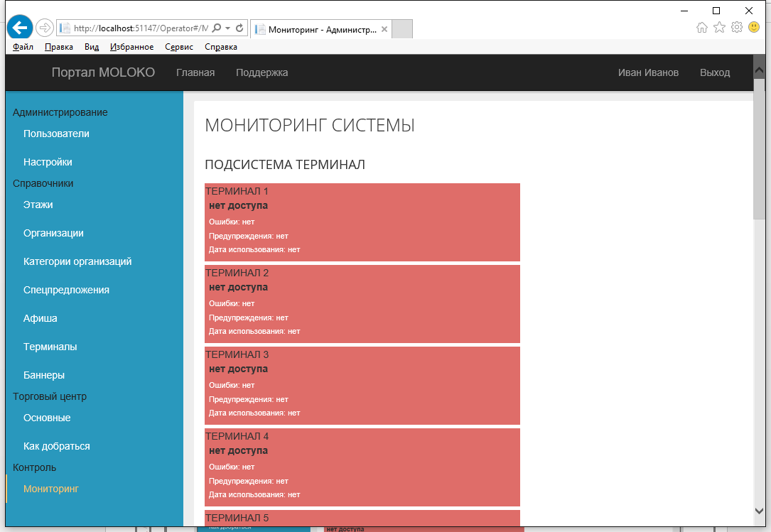Refresh the page with the reload icon
This screenshot has width=771, height=532.
pos(239,28)
